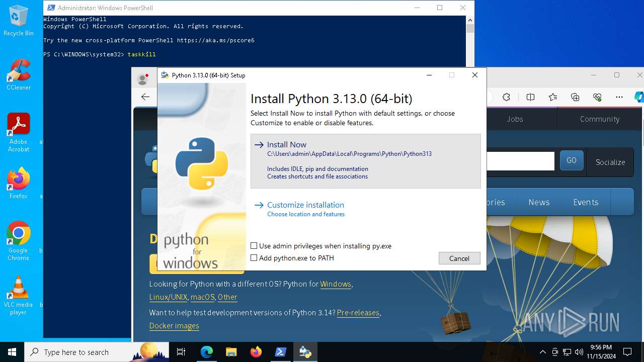644x362 pixels.
Task: Show hidden tray icons chevron
Action: [x=543, y=352]
